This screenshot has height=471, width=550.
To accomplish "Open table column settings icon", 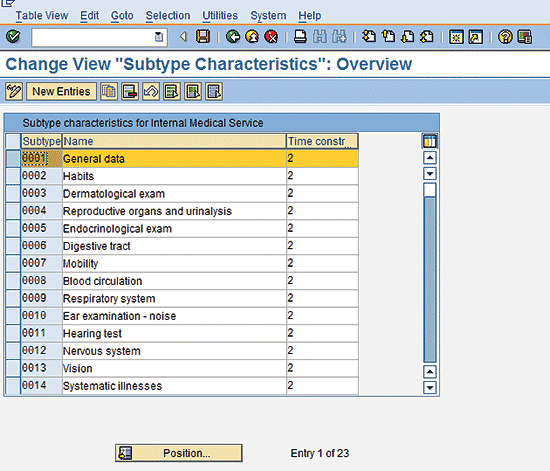I will tap(430, 141).
